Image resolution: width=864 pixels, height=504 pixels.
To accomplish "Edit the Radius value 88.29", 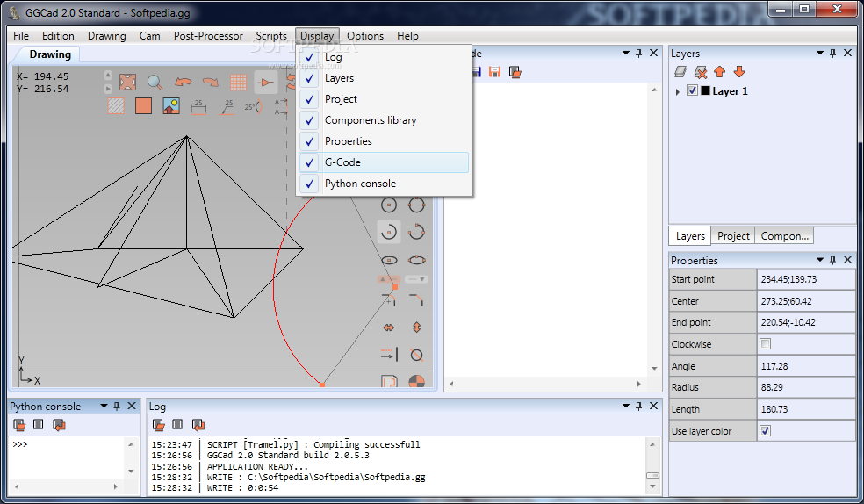I will [806, 387].
